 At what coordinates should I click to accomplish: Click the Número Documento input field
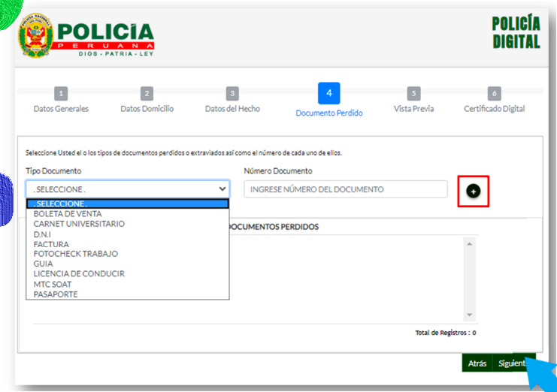345,189
